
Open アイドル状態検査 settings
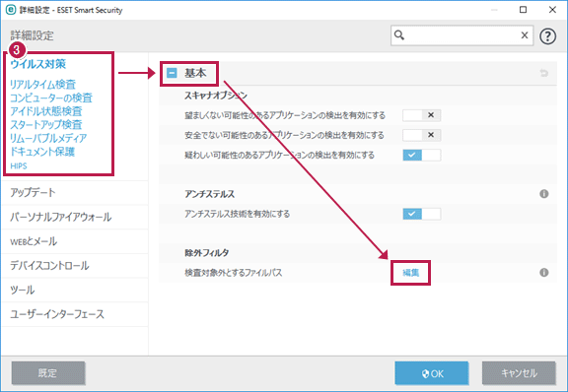[46, 111]
